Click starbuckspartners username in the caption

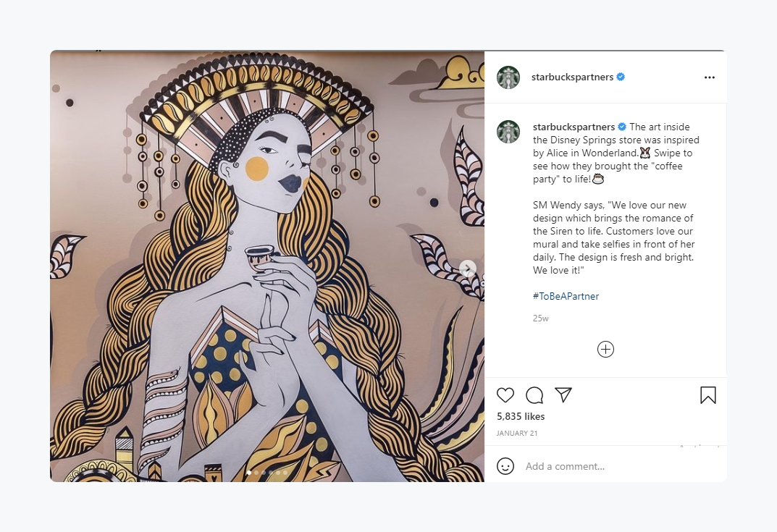574,127
